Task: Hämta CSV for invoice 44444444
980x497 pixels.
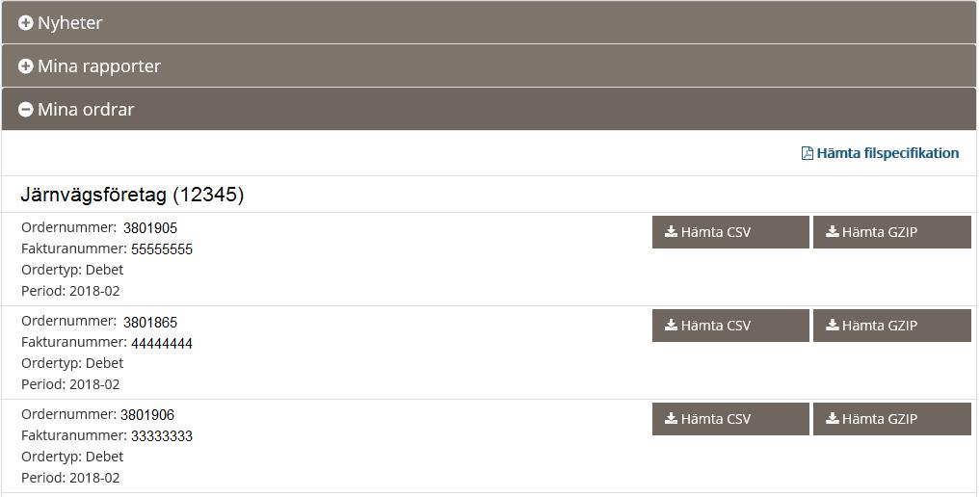Action: point(730,326)
